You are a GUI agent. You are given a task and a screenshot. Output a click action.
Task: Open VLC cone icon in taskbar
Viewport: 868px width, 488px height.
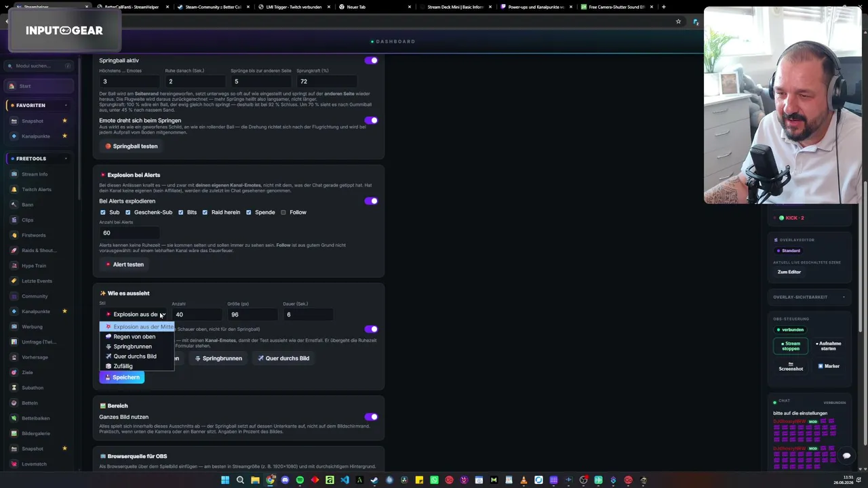[524, 481]
